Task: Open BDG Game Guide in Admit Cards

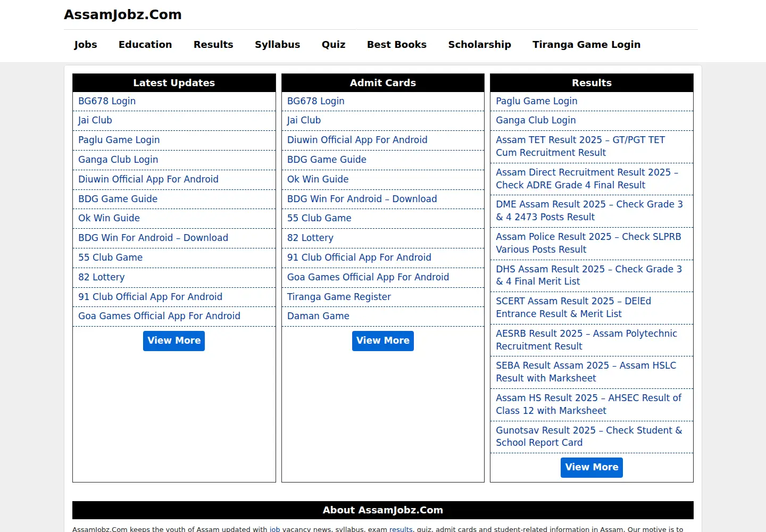Action: (327, 160)
